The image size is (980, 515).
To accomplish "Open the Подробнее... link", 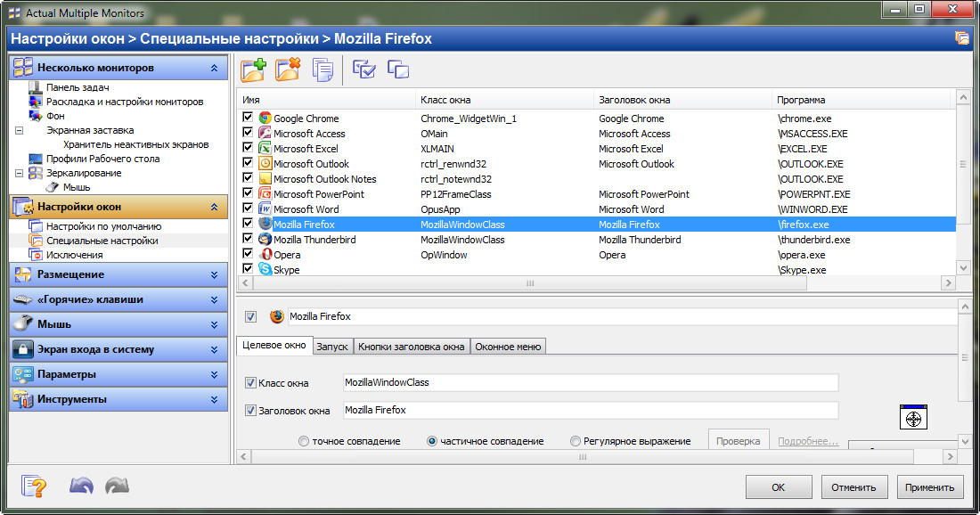I will pos(808,441).
